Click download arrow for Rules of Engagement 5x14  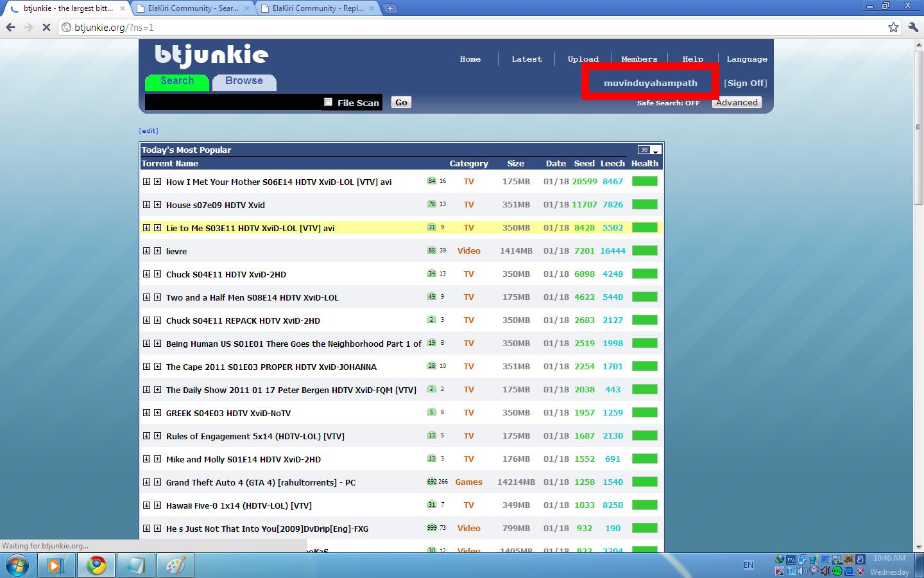point(146,436)
